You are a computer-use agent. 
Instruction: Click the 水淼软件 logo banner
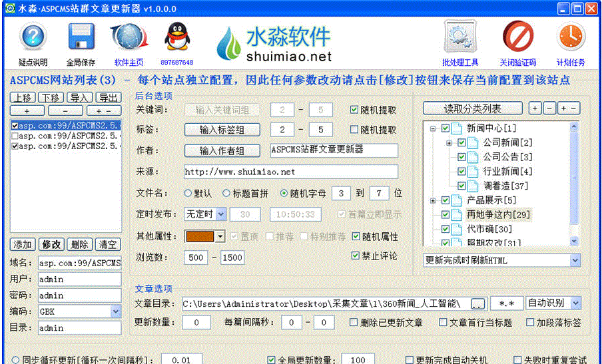pos(274,44)
